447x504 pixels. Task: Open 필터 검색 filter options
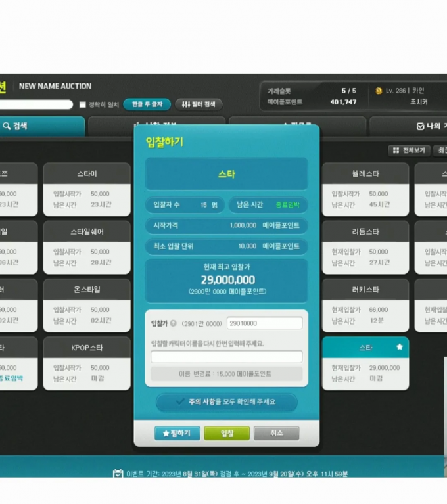pos(199,104)
